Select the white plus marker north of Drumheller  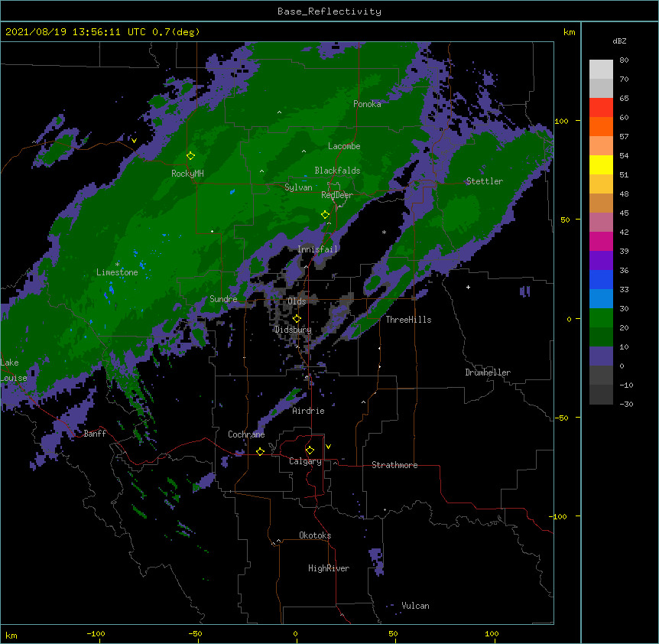(x=468, y=287)
